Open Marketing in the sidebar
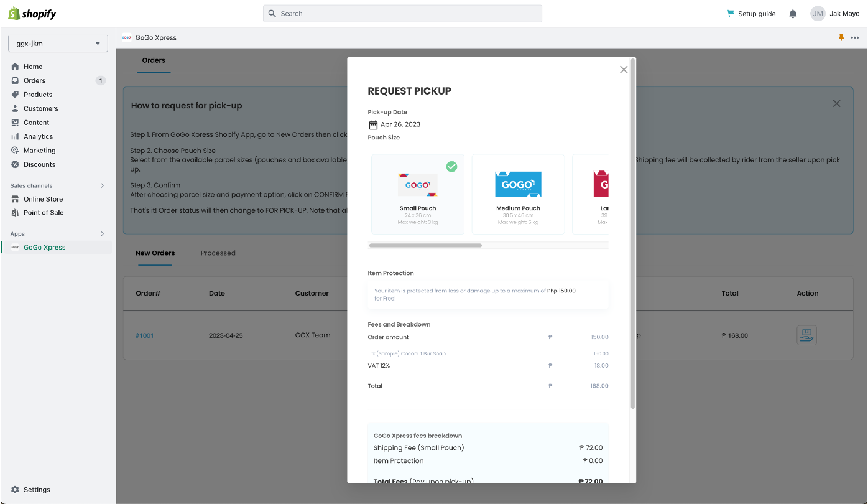Viewport: 868px width, 504px height. click(39, 151)
